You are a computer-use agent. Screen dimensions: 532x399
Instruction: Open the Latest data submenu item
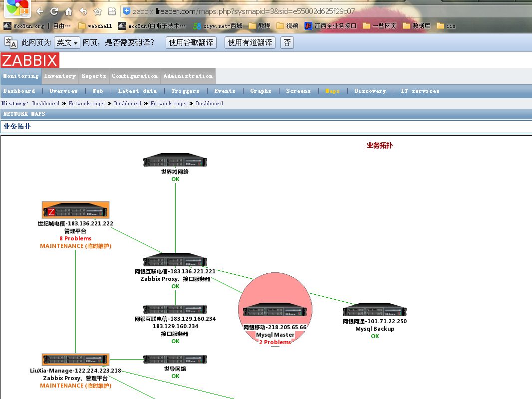[x=137, y=91]
